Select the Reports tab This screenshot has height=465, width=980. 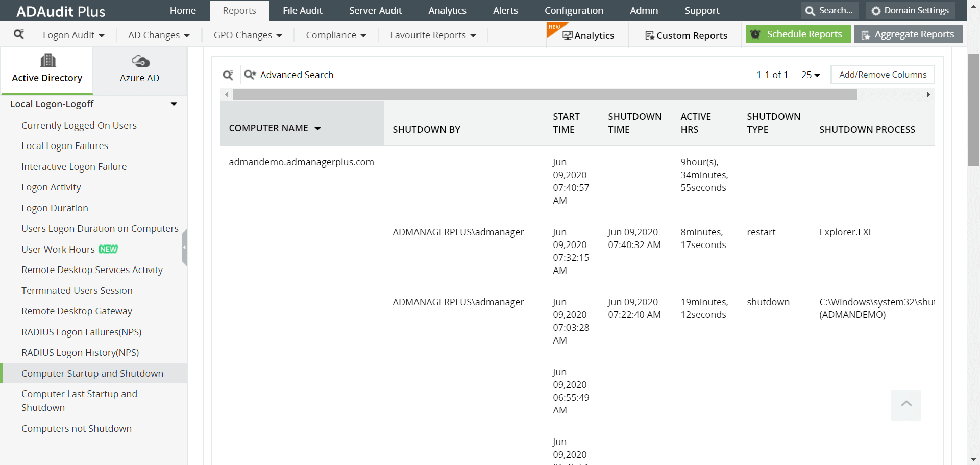239,11
